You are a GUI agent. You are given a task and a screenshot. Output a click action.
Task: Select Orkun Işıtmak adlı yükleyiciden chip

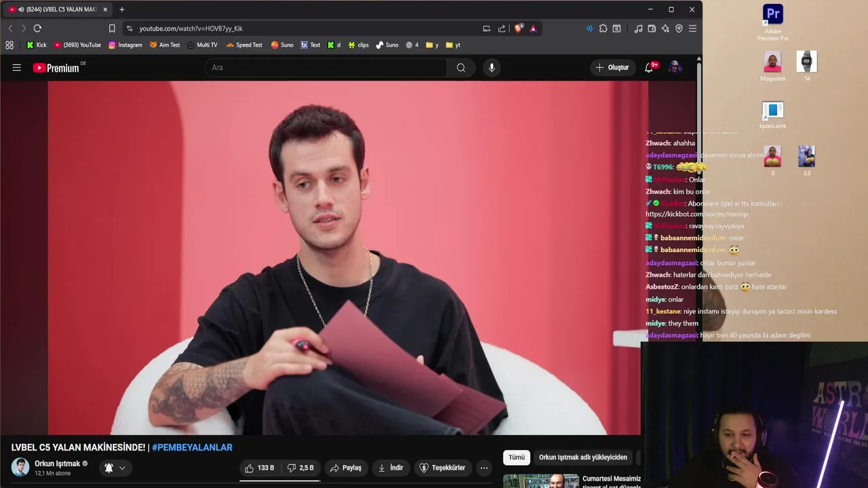[x=583, y=457]
